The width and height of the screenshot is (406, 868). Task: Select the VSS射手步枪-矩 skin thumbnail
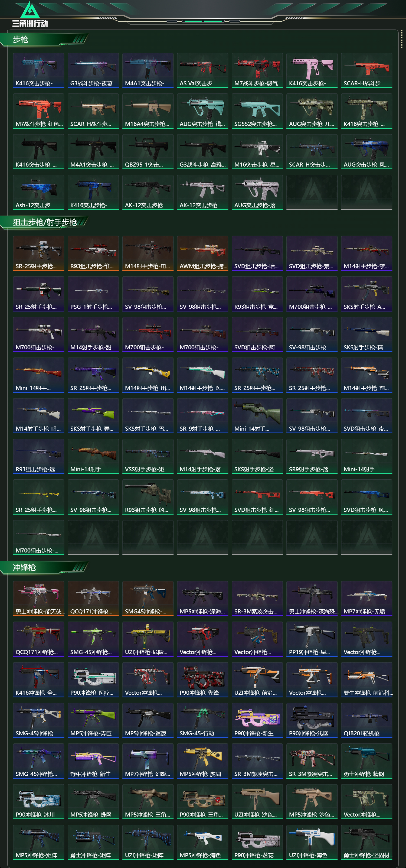148,456
